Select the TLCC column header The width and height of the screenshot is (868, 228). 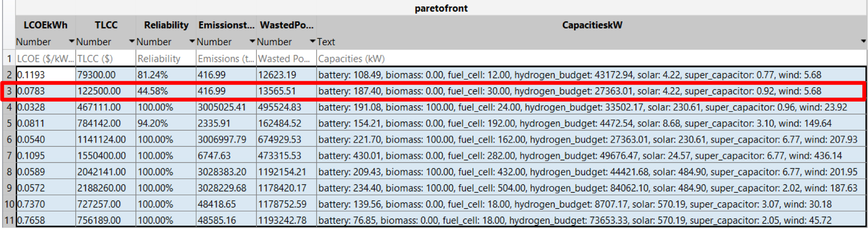[106, 25]
